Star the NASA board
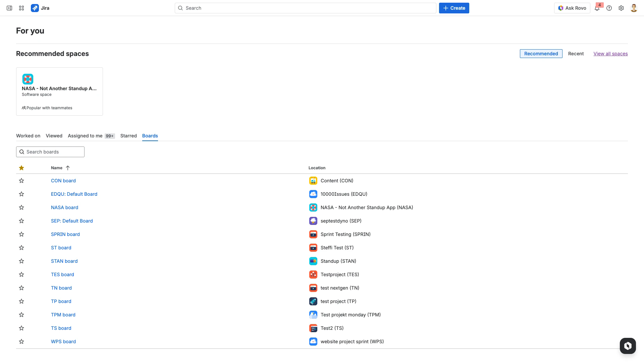 (21, 207)
